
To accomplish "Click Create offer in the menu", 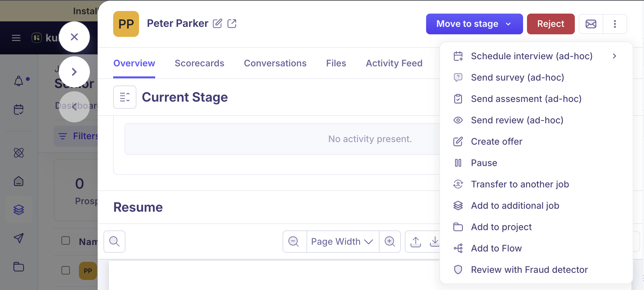I will coord(536,141).
